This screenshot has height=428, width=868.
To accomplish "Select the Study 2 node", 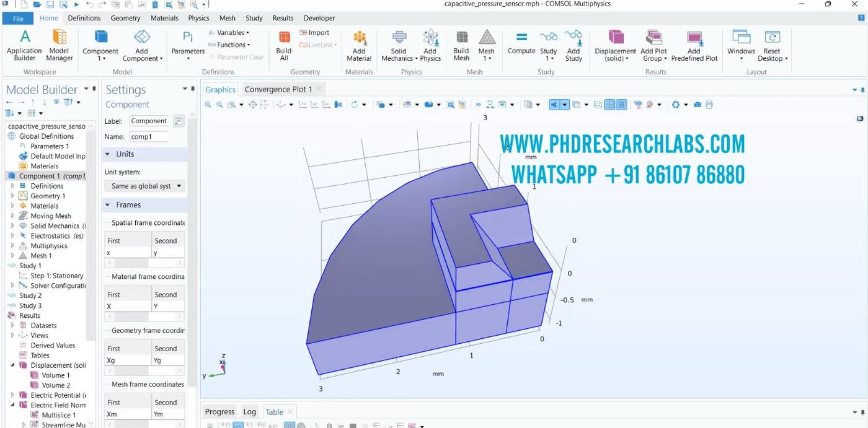I will click(30, 296).
